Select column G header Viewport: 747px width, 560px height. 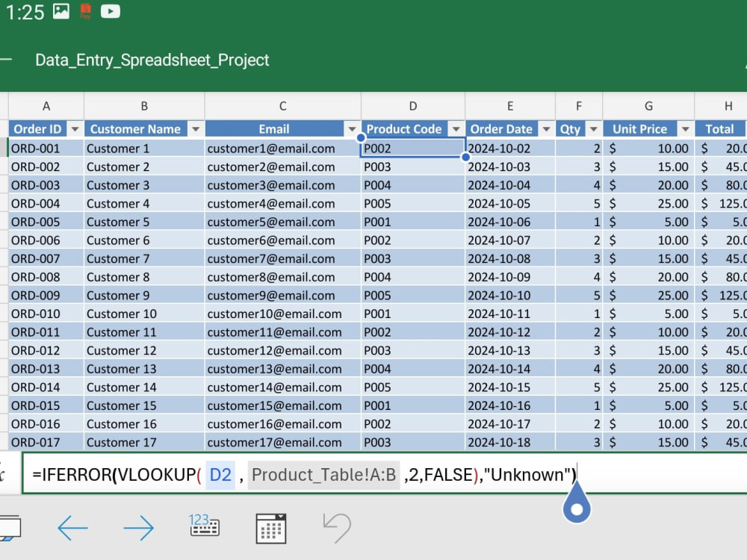648,106
